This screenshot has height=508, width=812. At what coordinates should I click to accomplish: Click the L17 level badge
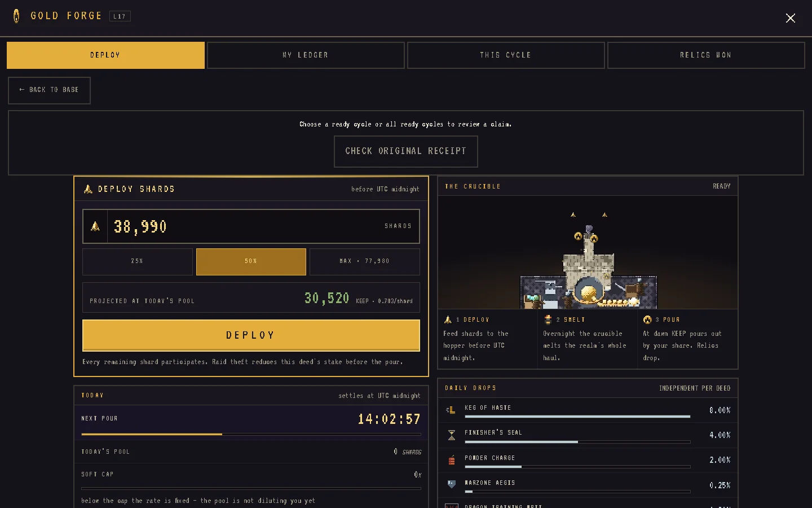pos(120,16)
